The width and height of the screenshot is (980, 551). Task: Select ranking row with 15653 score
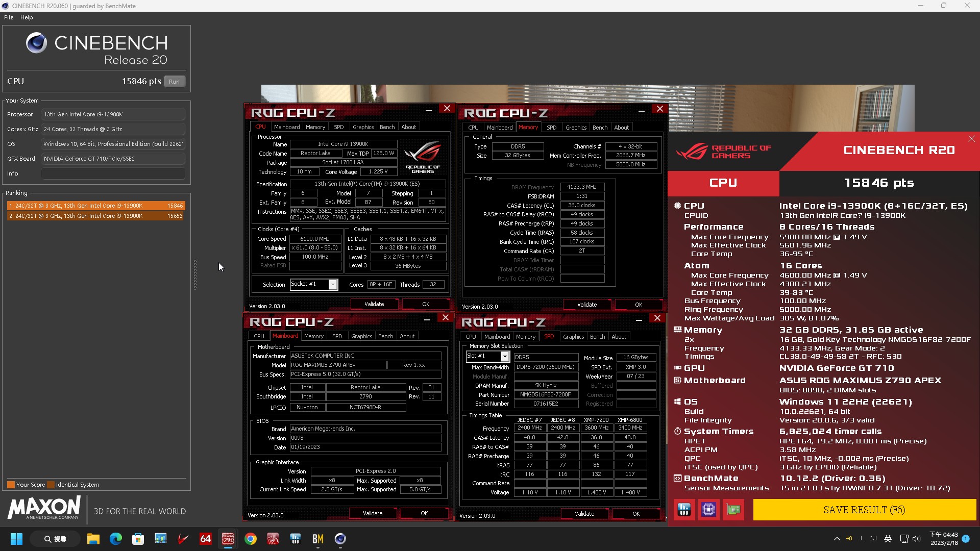tap(96, 216)
